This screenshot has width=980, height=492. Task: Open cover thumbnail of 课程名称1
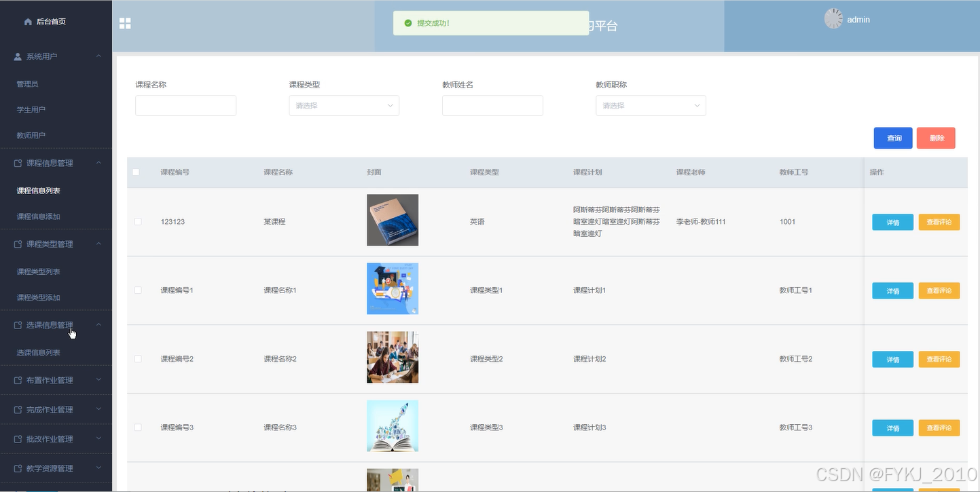point(393,288)
